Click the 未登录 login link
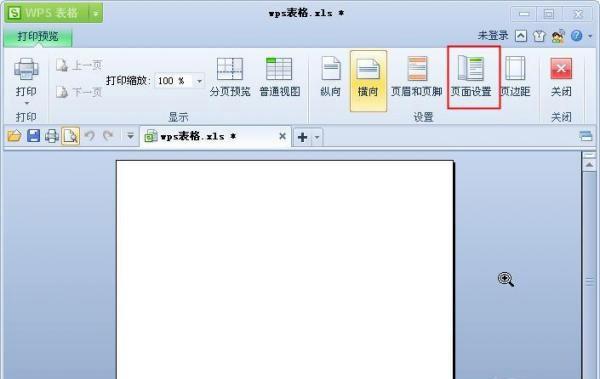This screenshot has height=379, width=600. pos(493,36)
